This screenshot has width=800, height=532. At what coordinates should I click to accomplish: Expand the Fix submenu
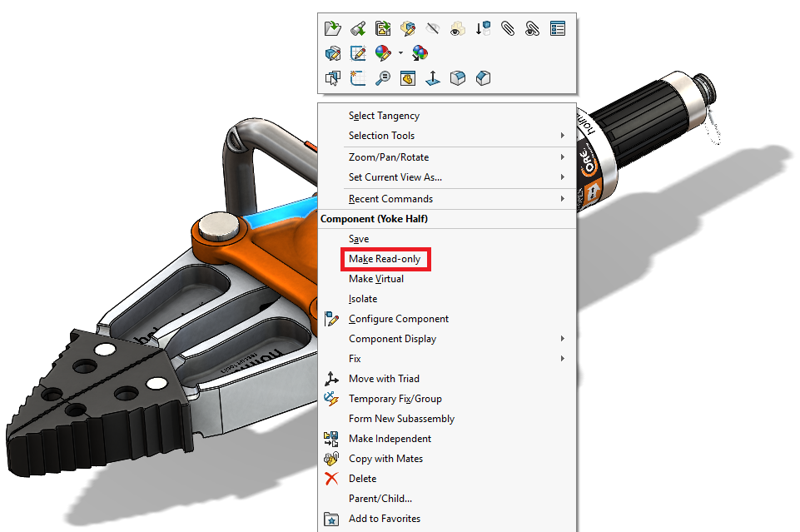pyautogui.click(x=358, y=358)
